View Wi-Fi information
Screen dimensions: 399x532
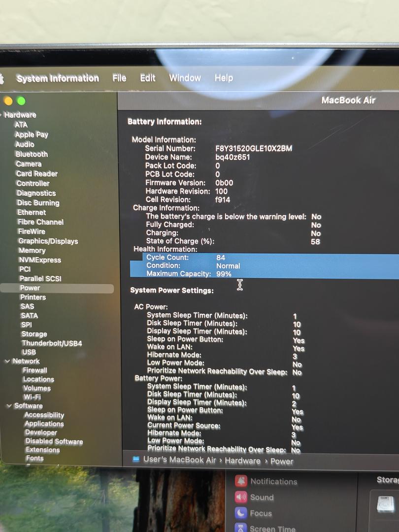tap(32, 397)
